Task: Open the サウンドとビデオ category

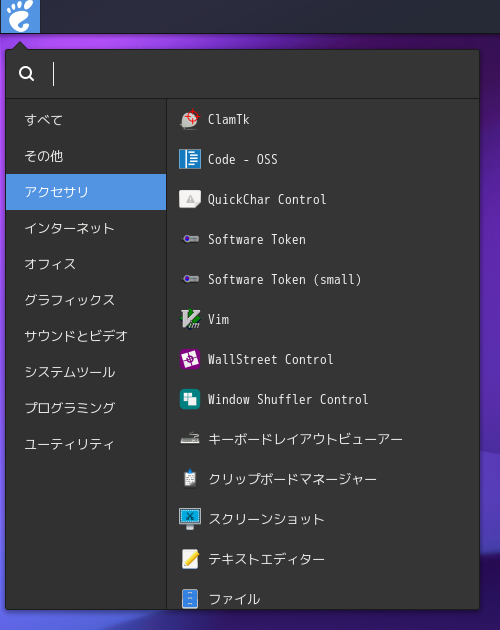Action: click(x=86, y=335)
